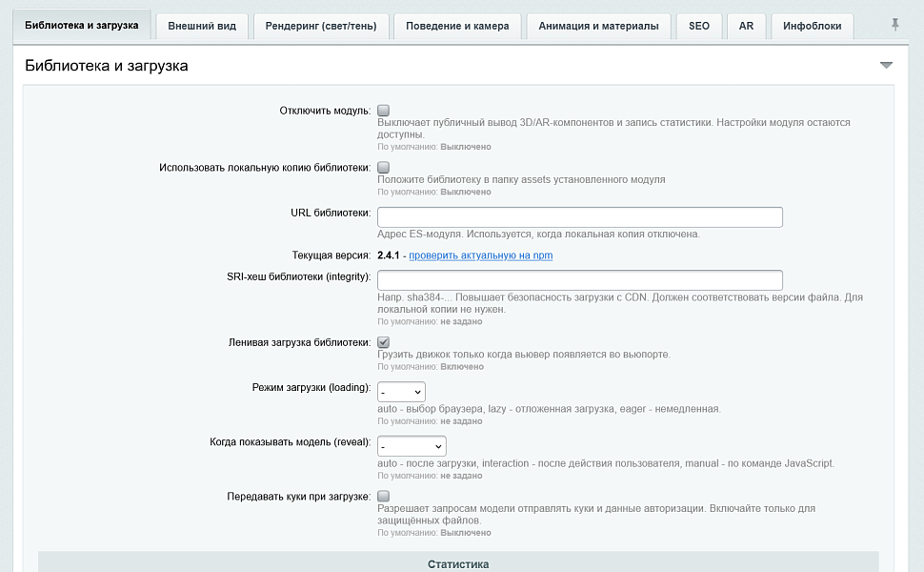Switch to the Внешний вид tab
This screenshot has width=924, height=572.
[x=202, y=26]
